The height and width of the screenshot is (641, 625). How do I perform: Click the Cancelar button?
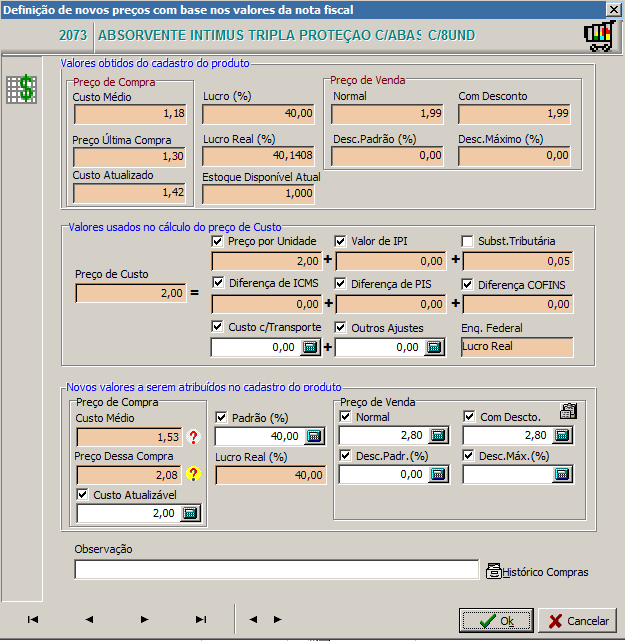(577, 621)
